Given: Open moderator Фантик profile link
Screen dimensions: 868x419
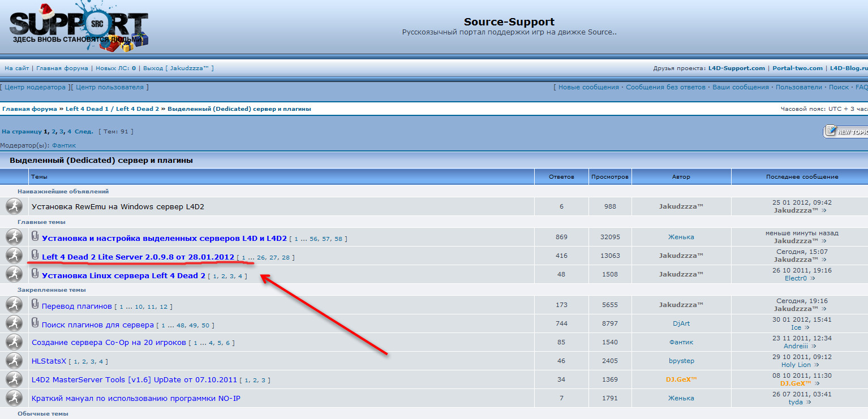Looking at the screenshot, I should [64, 145].
